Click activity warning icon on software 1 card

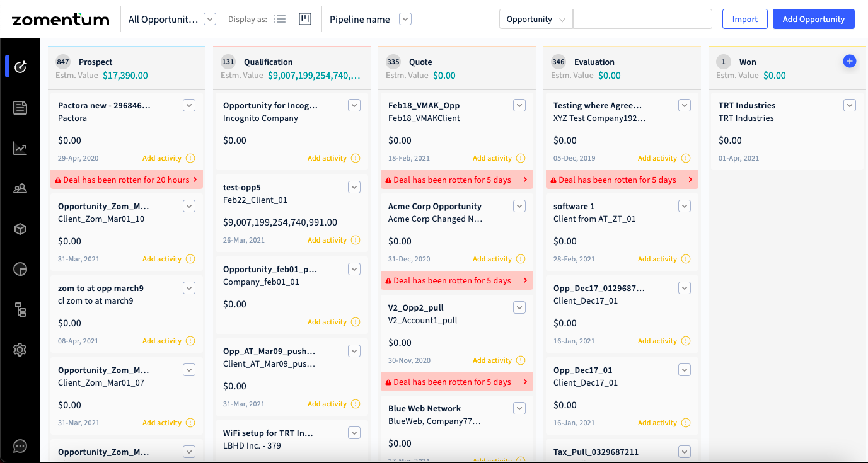(x=686, y=259)
